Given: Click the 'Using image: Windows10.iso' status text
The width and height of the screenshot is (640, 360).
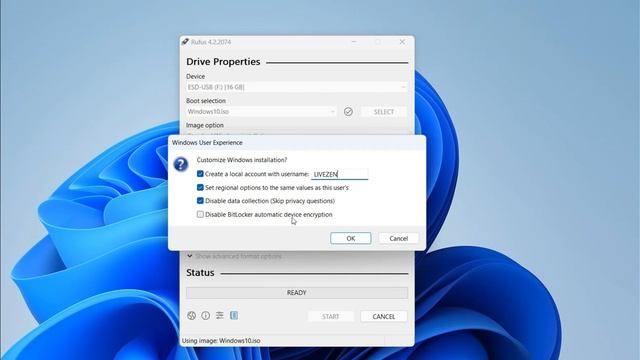Looking at the screenshot, I should click(x=221, y=340).
